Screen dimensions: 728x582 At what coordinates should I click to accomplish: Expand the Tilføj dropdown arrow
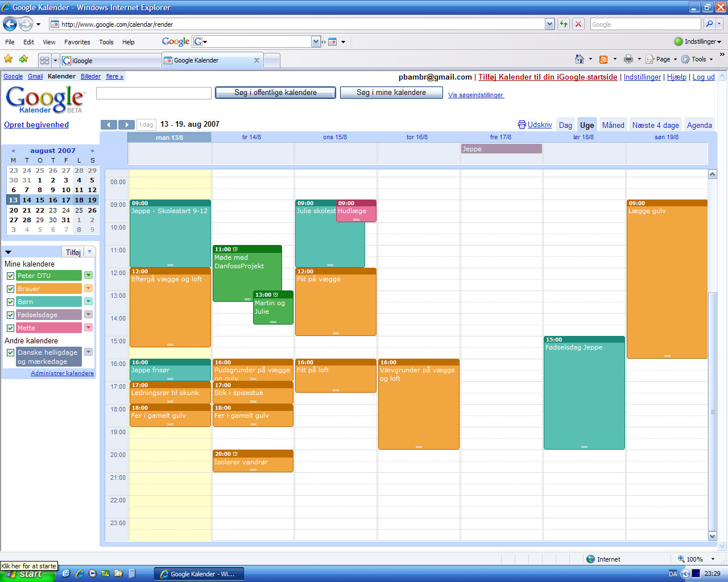pyautogui.click(x=89, y=252)
